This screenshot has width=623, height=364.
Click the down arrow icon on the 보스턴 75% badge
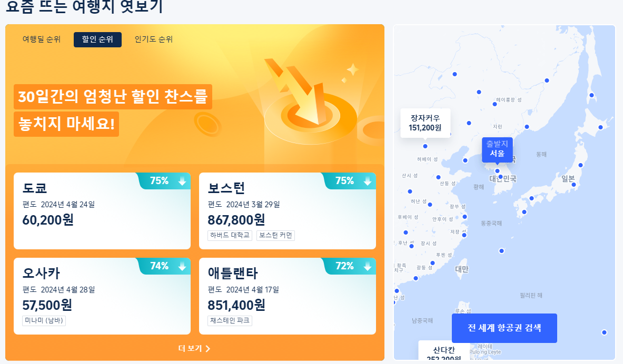pos(367,181)
